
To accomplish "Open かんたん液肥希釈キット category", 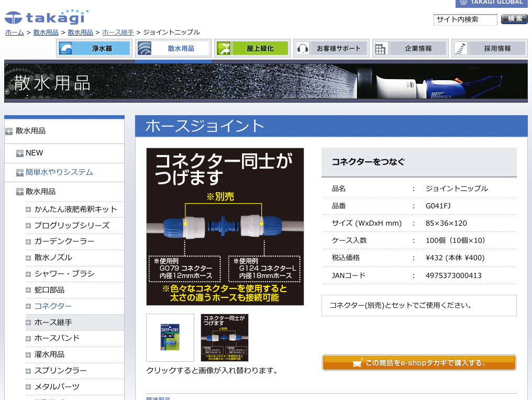I will tap(75, 209).
